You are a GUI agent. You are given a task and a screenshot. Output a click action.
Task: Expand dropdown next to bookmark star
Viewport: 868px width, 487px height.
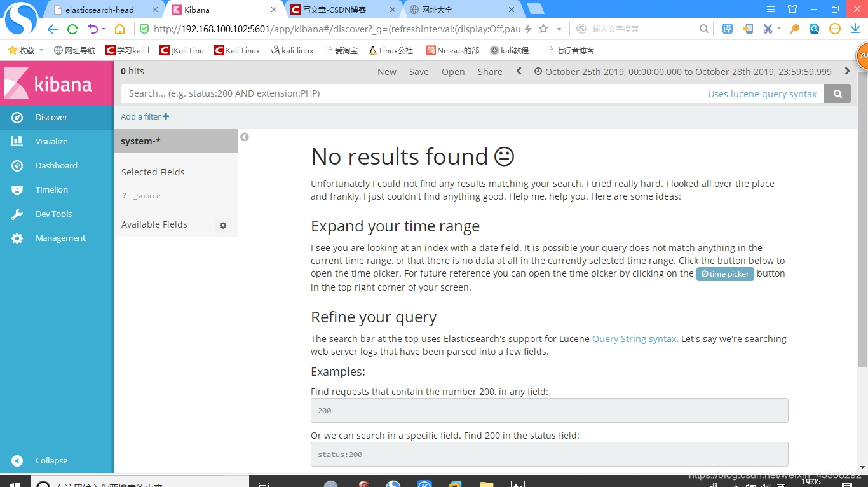[559, 29]
